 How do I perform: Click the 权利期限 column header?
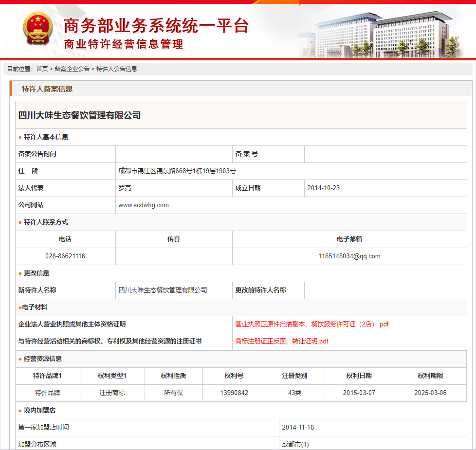tap(430, 376)
